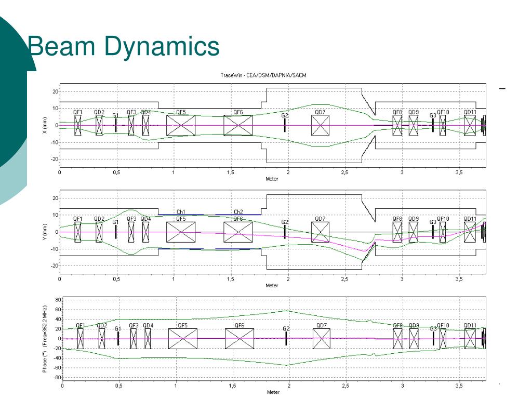
Task: Select the QF5 label in X plot
Action: 181,112
